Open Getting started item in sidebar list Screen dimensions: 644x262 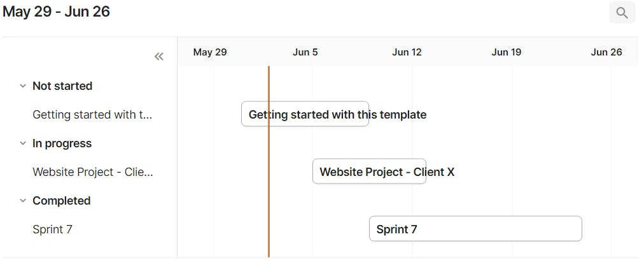point(92,115)
